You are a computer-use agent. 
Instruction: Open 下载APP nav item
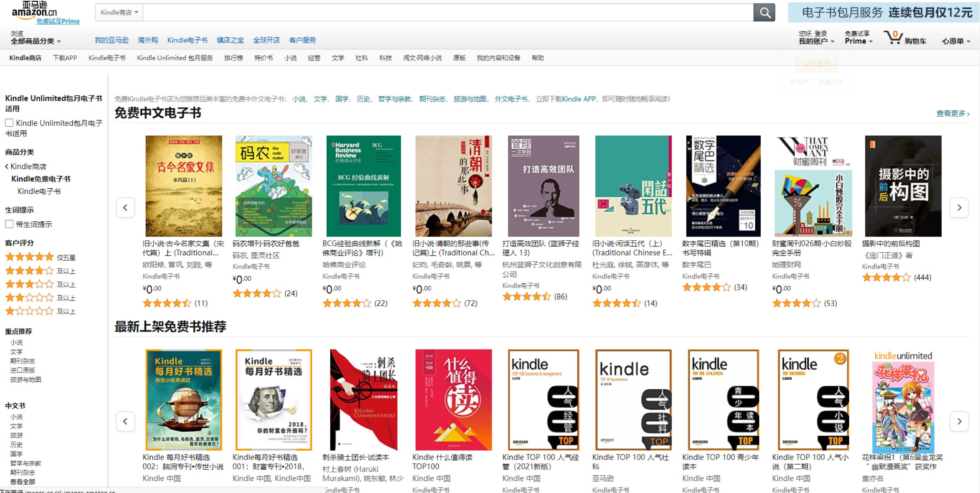65,58
